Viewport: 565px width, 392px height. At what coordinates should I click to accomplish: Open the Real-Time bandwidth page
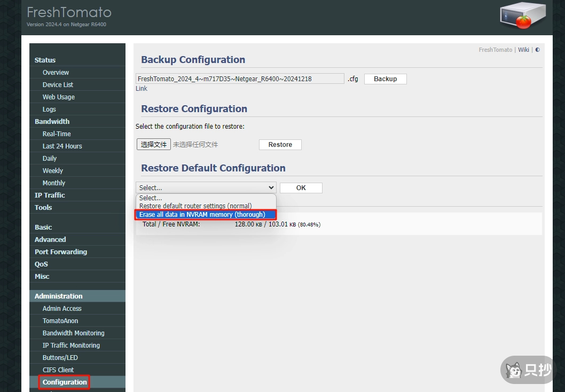[57, 134]
